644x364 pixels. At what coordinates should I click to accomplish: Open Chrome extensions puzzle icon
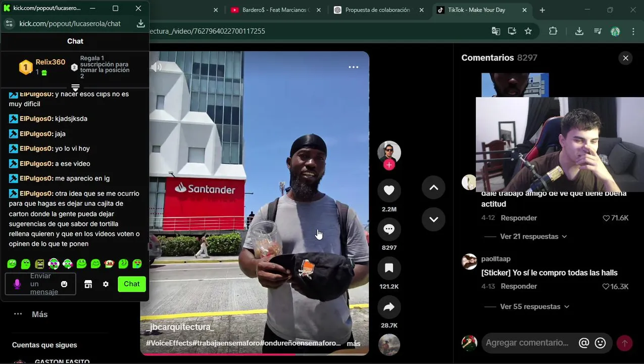(553, 31)
